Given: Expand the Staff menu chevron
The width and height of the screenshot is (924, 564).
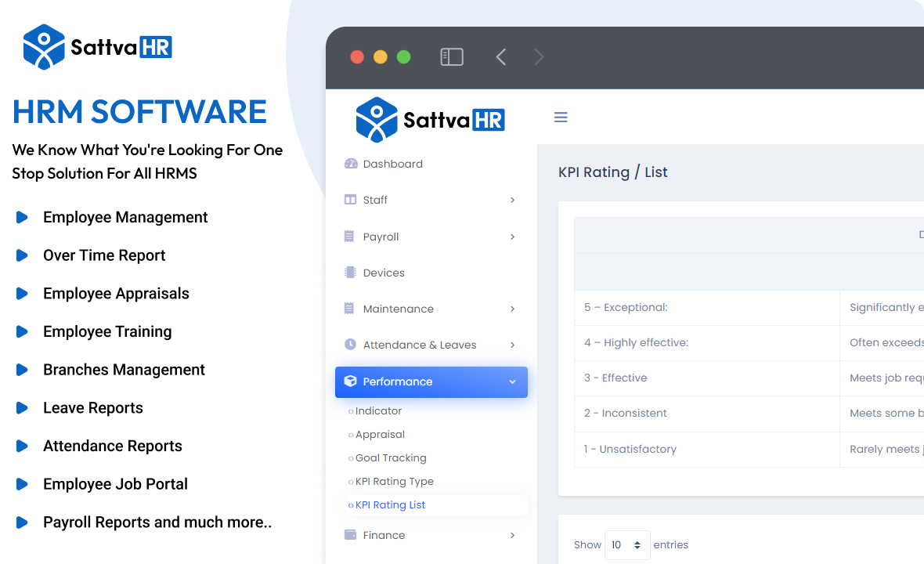Looking at the screenshot, I should 513,201.
